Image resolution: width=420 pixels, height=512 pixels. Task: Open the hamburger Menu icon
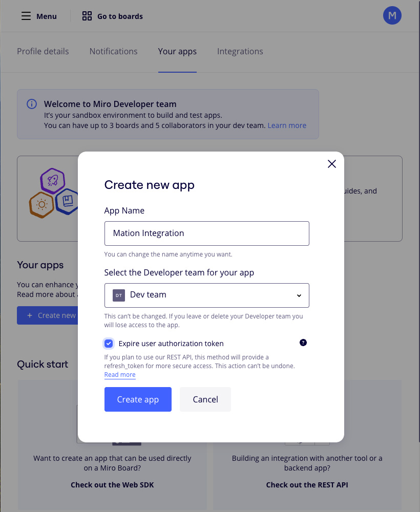point(26,16)
